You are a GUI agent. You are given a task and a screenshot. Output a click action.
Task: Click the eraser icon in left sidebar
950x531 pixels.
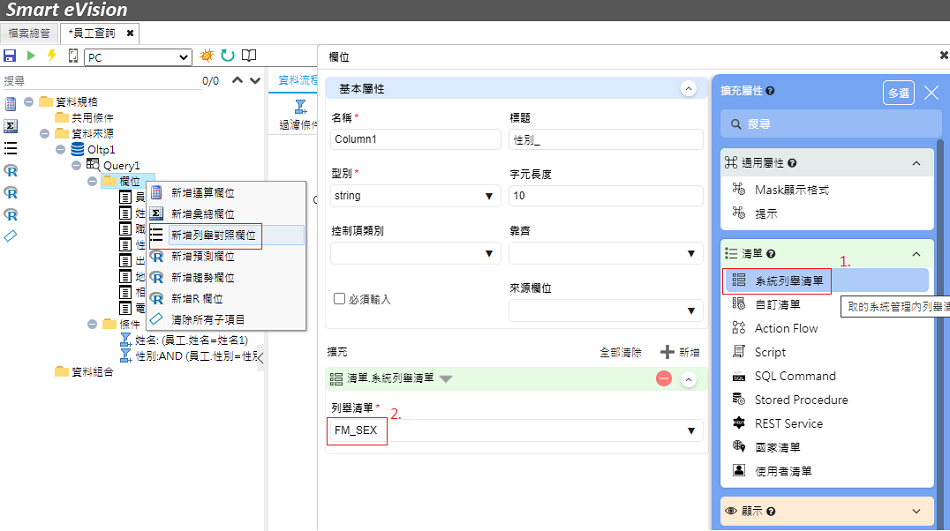click(10, 236)
